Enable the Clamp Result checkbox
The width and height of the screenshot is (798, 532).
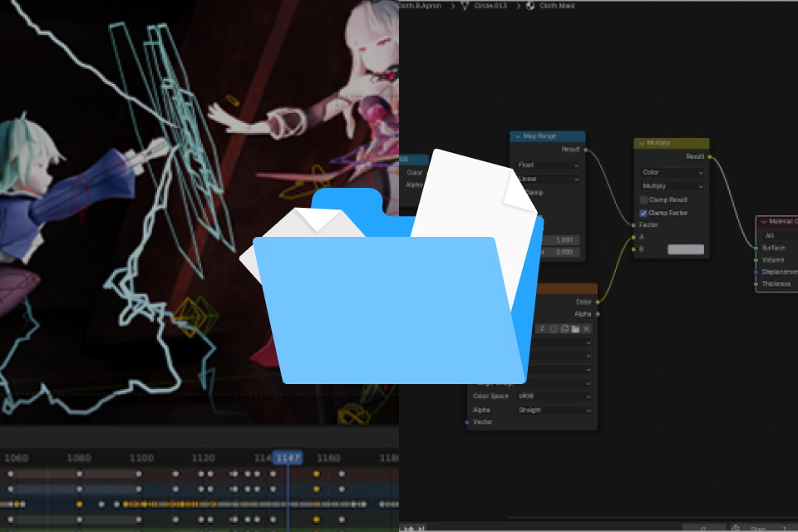coord(643,199)
